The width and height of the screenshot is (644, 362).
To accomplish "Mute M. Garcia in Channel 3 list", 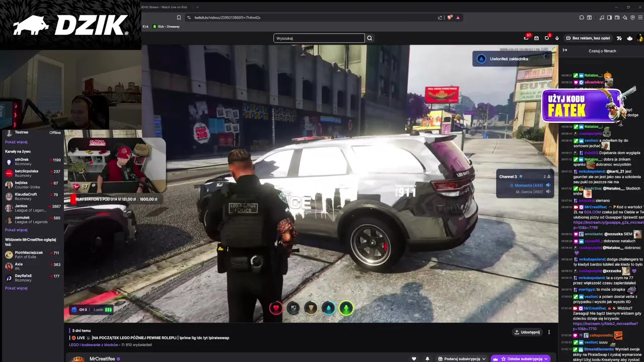I will [x=548, y=192].
